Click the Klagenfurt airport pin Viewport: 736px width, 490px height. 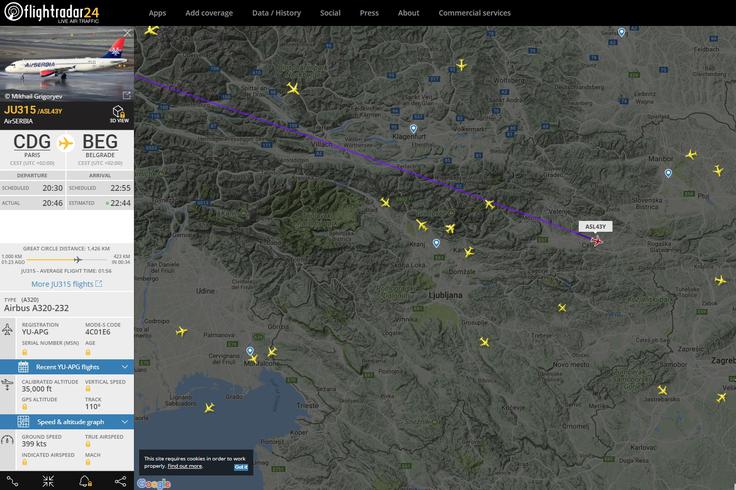coord(413,129)
